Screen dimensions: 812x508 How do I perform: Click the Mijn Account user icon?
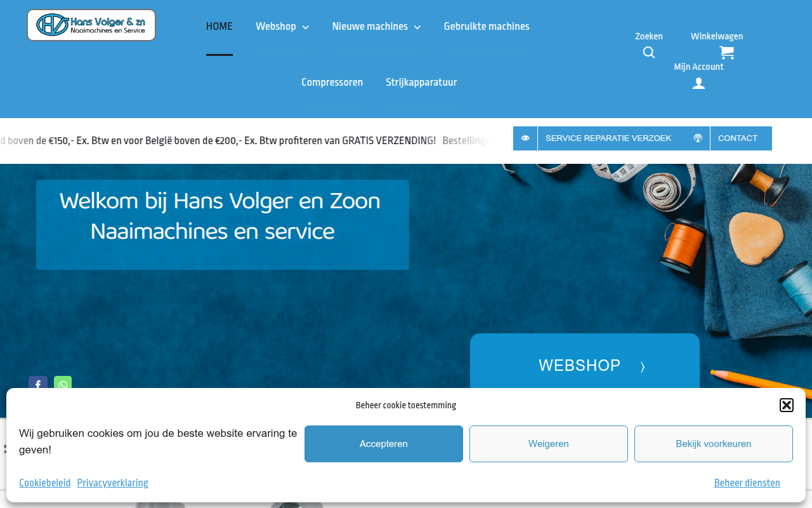(698, 83)
